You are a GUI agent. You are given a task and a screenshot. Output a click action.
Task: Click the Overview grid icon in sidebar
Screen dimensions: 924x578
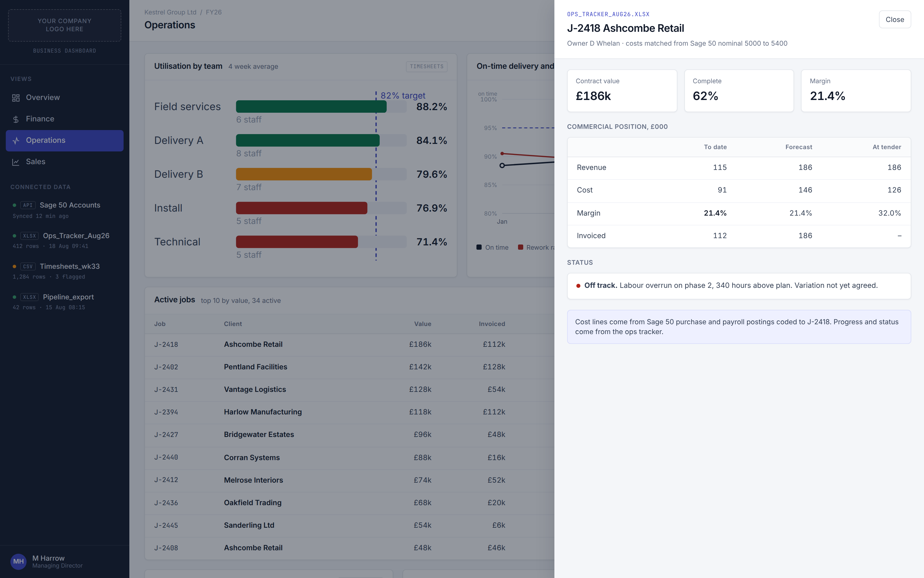(x=16, y=98)
